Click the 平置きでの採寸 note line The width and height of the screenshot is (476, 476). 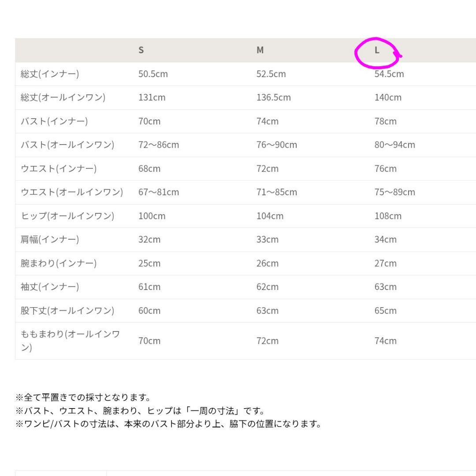point(83,398)
